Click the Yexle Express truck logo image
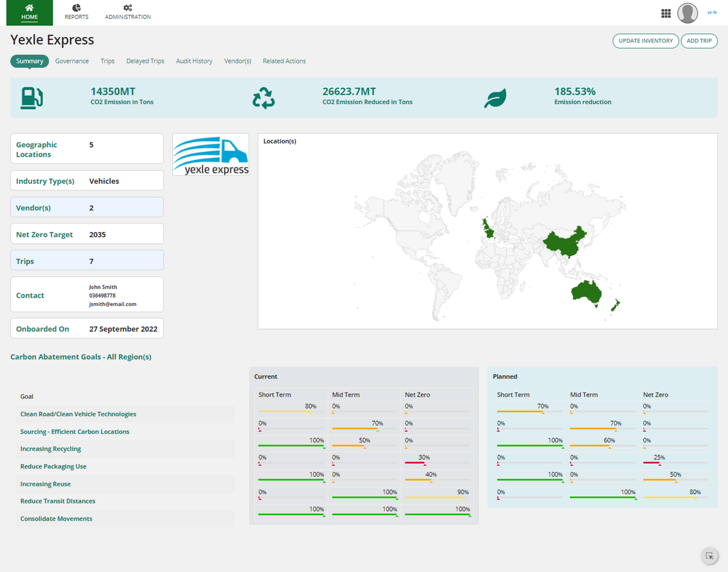Viewport: 728px width, 572px height. [x=211, y=154]
